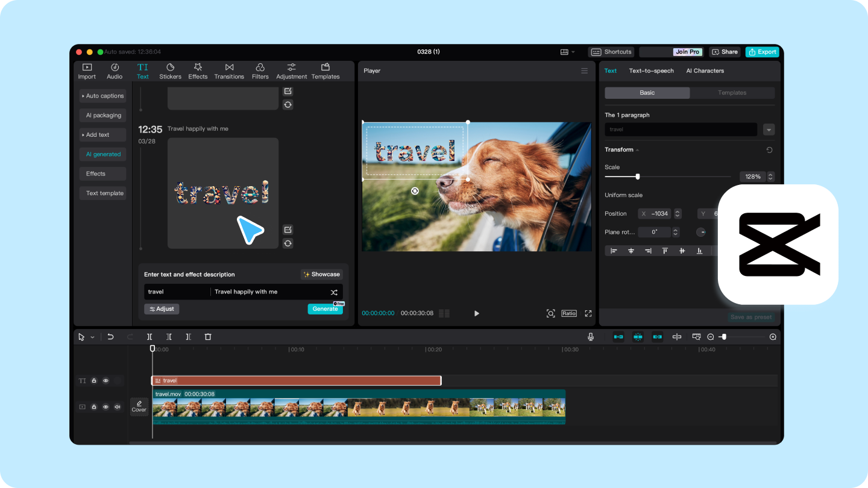
Task: Click the paragraph text field showing travel
Action: click(681, 130)
